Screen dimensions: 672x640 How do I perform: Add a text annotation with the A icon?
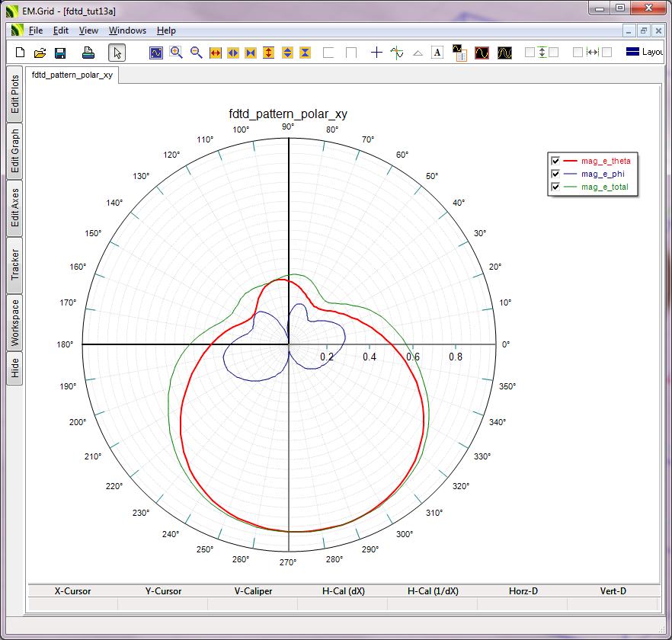click(437, 53)
